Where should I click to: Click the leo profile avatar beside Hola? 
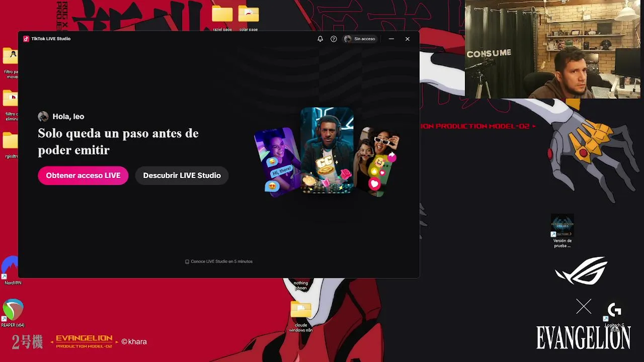[x=43, y=117]
